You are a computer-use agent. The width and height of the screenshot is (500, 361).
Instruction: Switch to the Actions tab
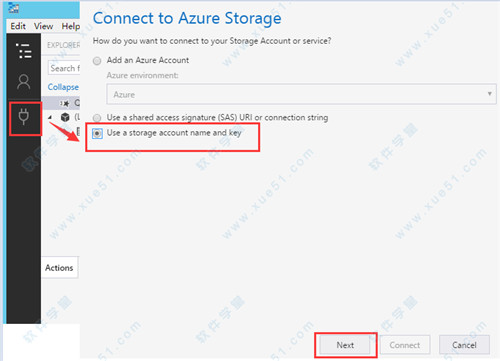[59, 268]
